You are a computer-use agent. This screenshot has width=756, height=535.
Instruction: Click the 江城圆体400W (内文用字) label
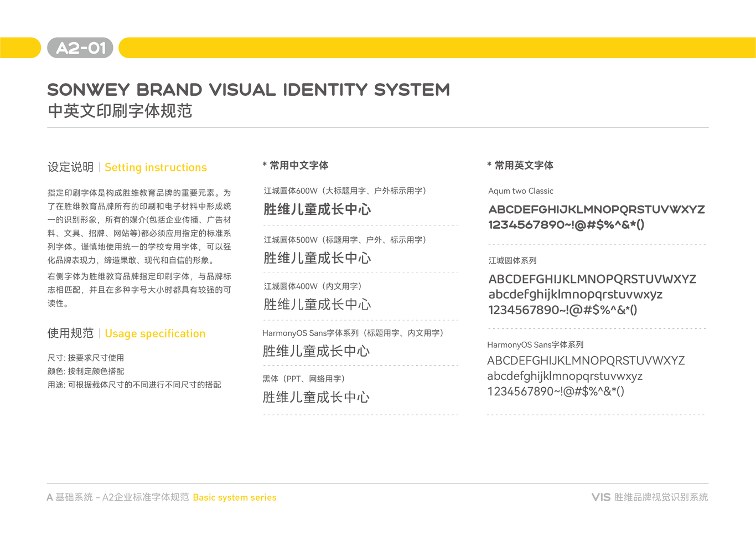[x=313, y=286]
